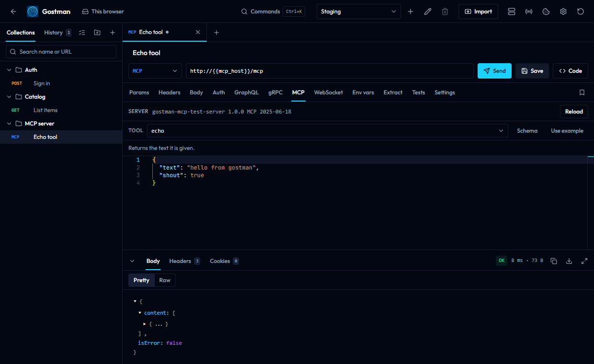Open a new request tab with plus

click(217, 33)
